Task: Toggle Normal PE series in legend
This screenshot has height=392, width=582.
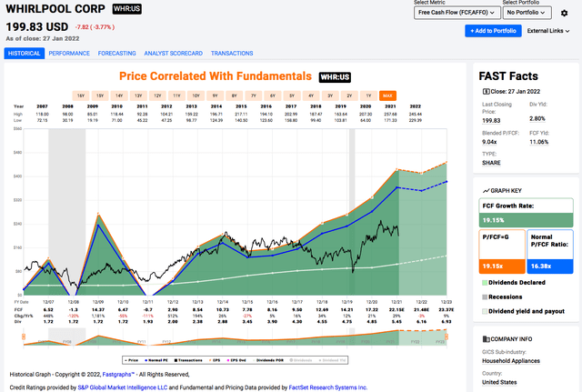Action: click(x=156, y=360)
